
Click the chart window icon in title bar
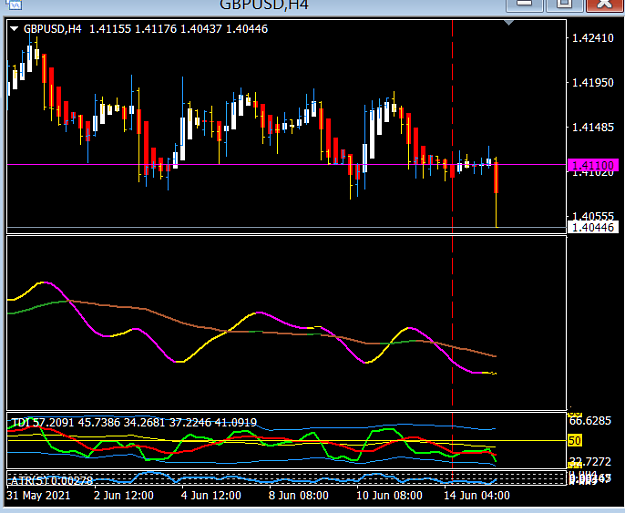click(13, 5)
